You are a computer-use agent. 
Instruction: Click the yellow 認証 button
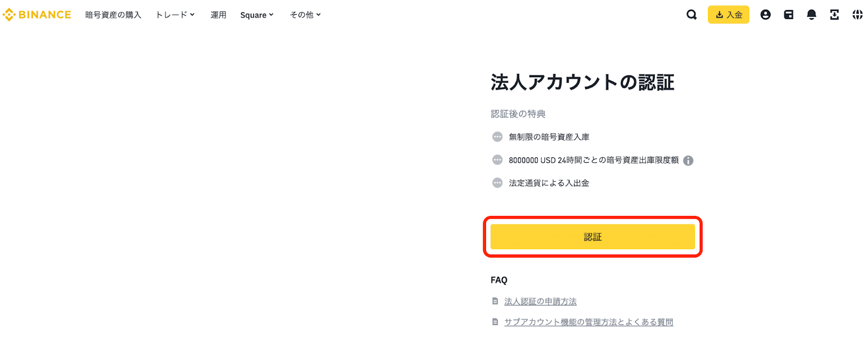[x=592, y=237]
